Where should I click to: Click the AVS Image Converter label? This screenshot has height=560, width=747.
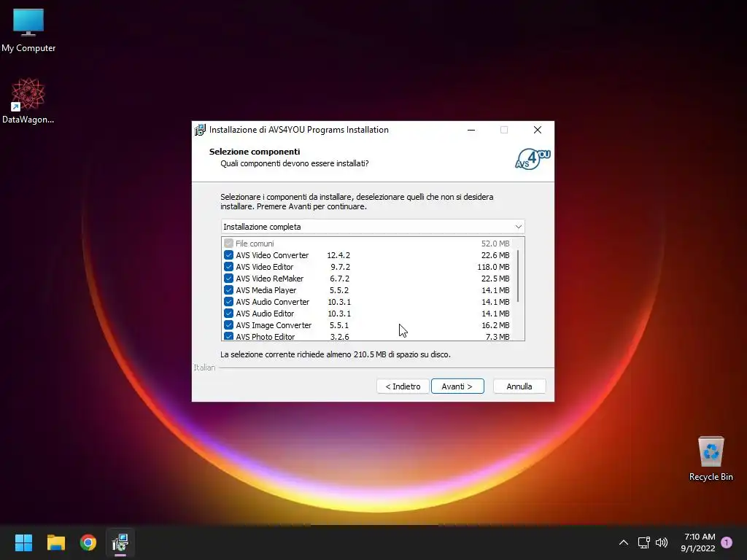[274, 325]
